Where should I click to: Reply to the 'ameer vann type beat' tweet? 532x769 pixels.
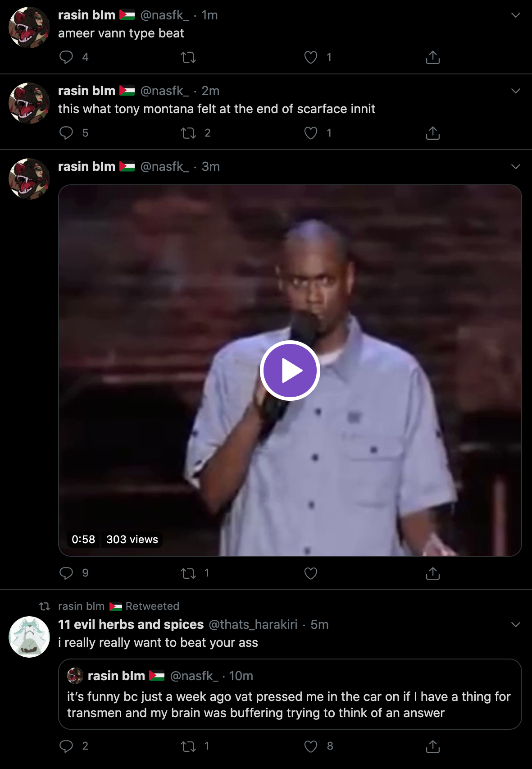66,57
